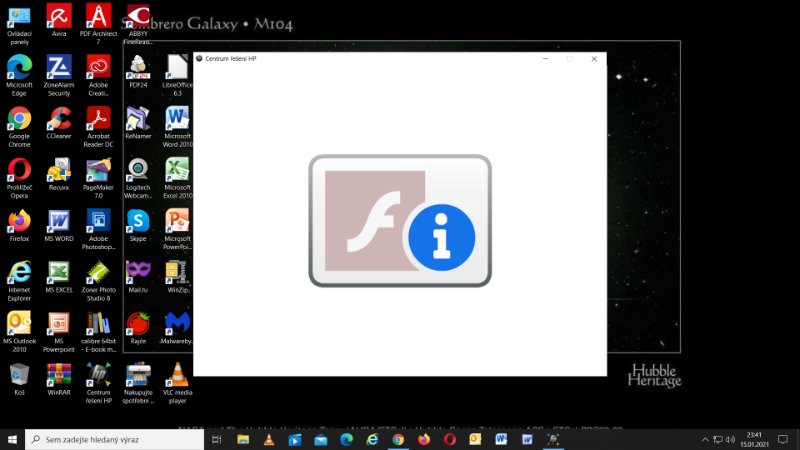800x450 pixels.
Task: Launch Malwarebytes desktop shortcut
Action: pos(178,328)
